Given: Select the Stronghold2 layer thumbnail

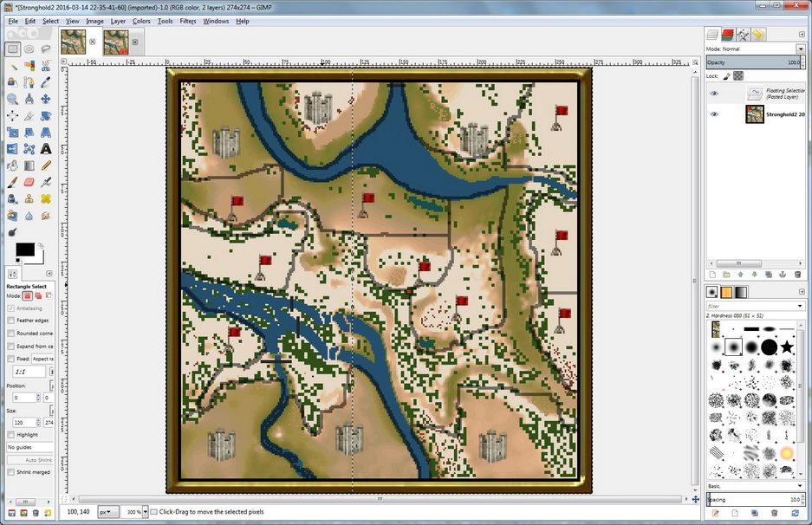Looking at the screenshot, I should pos(754,114).
